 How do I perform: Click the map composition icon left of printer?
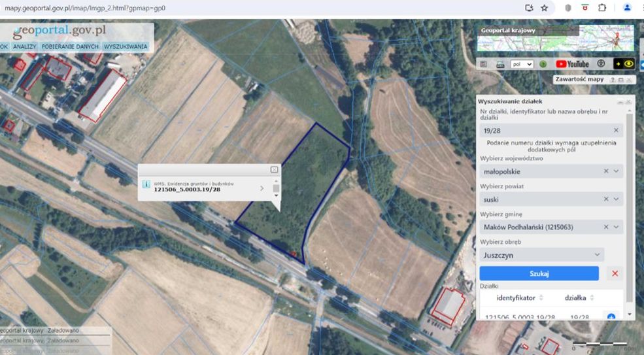[483, 64]
